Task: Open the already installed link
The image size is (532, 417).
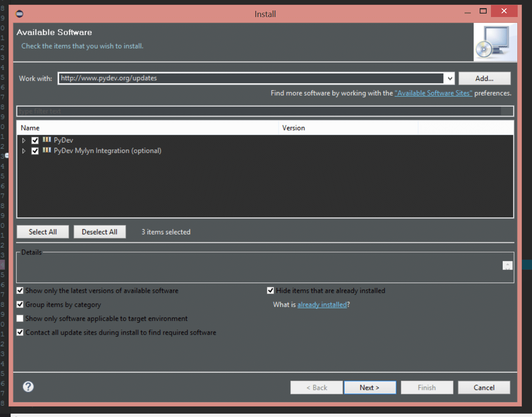Action: click(322, 305)
